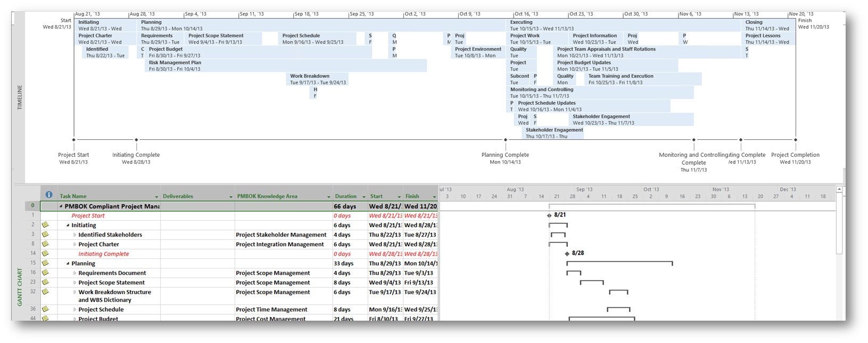This screenshot has height=343, width=868.
Task: Open the note icon for Identified Stakeholders
Action: tap(45, 235)
